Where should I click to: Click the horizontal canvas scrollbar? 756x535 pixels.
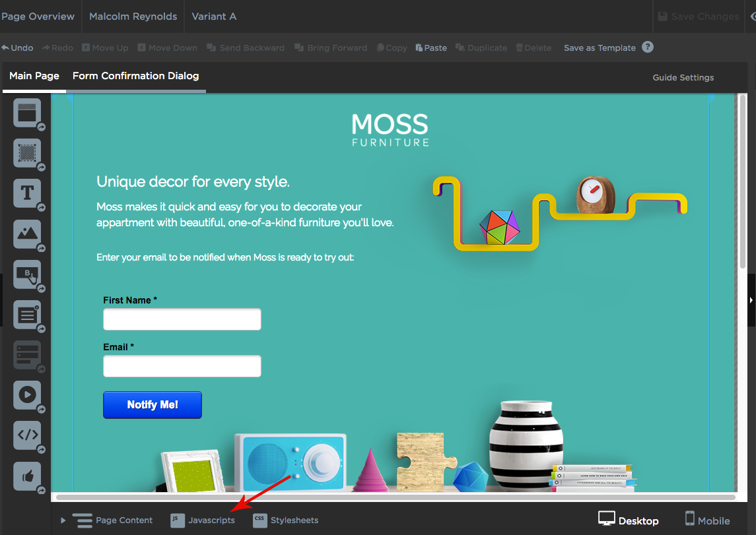pyautogui.click(x=395, y=497)
